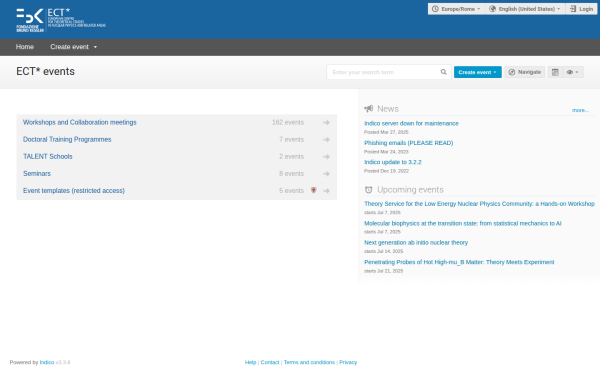Click the Login button

click(581, 9)
